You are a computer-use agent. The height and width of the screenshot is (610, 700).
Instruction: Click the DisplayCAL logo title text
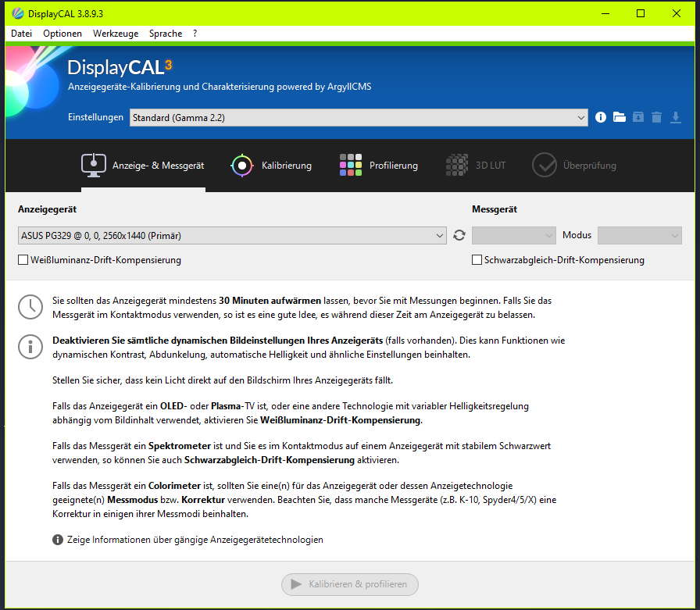point(120,67)
